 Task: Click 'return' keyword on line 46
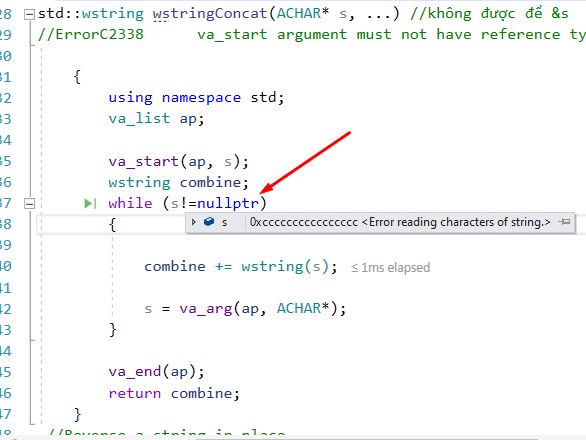point(135,394)
